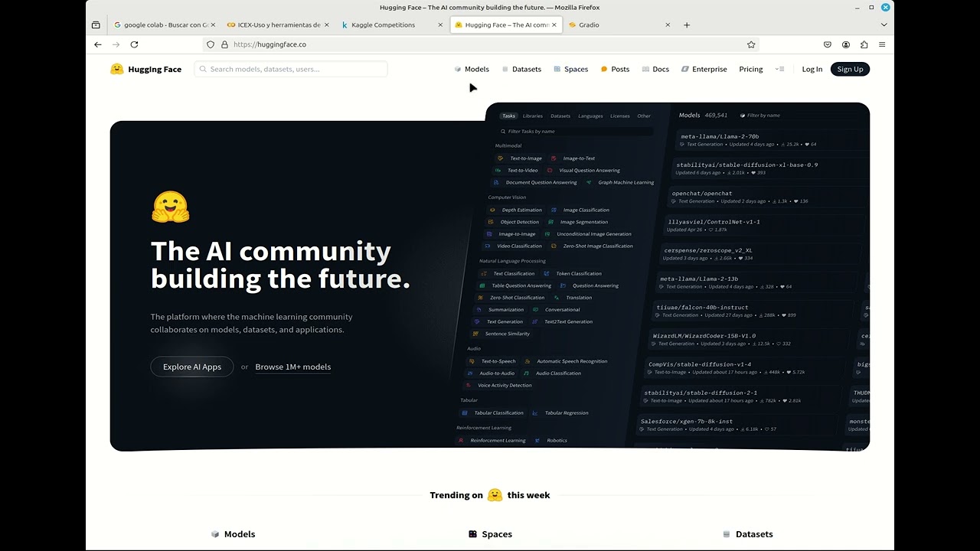Click the site security padlock icon
The width and height of the screenshot is (980, 551).
point(224,44)
